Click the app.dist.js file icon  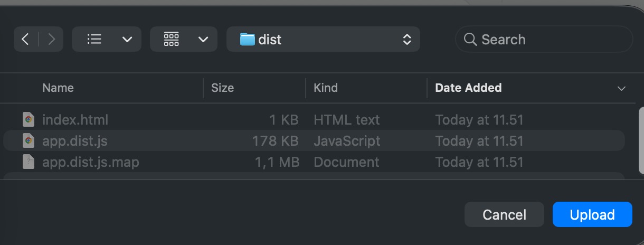coord(29,141)
